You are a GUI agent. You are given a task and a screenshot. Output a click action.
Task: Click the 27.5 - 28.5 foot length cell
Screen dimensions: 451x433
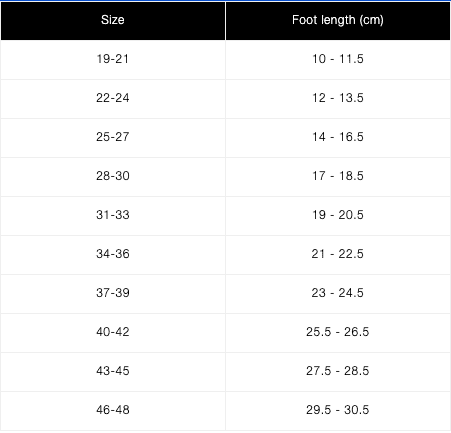click(338, 372)
